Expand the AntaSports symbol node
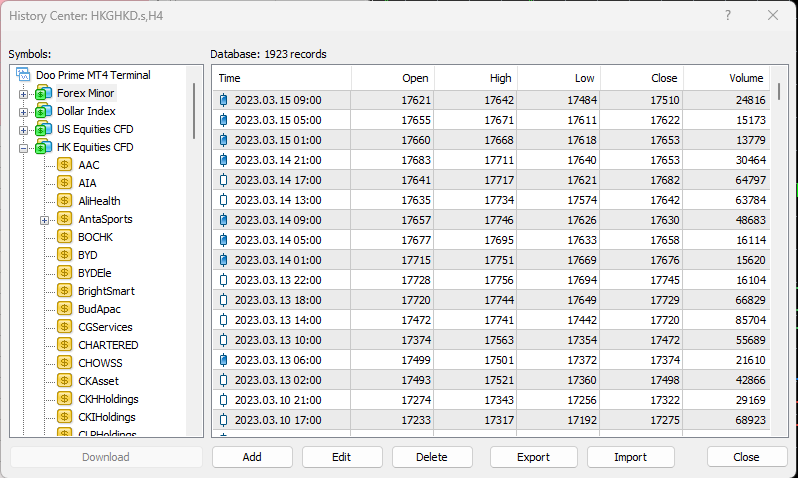 tap(45, 220)
